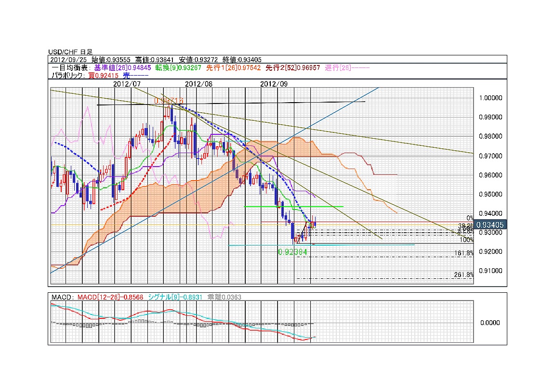Image resolution: width=555 pixels, height=392 pixels.
Task: Click the current price tag 0.93405
Action: click(x=489, y=224)
